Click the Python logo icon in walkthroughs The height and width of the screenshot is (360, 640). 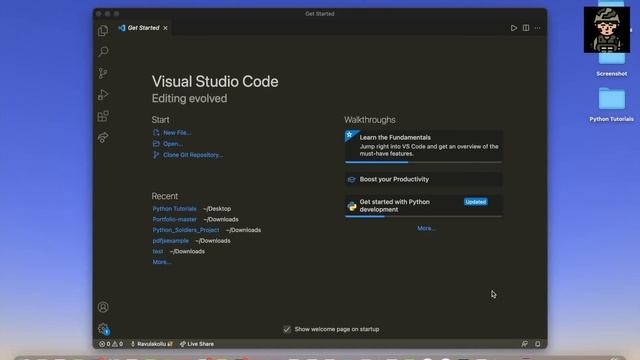click(x=352, y=206)
